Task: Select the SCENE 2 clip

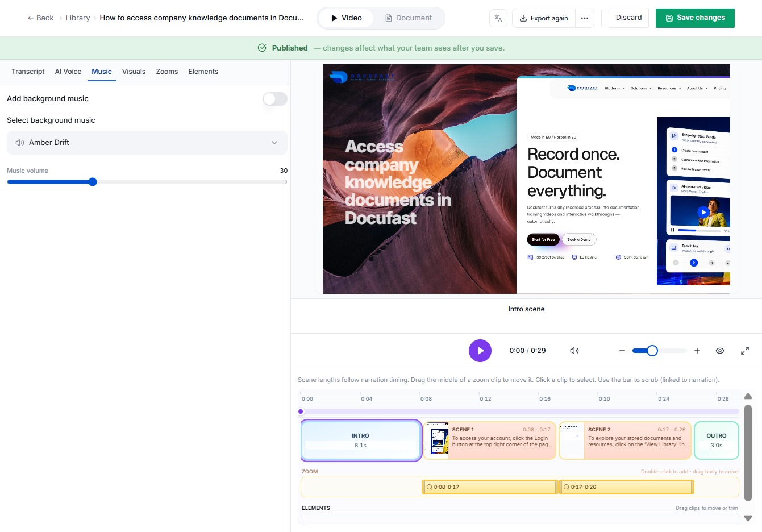Action: click(625, 440)
